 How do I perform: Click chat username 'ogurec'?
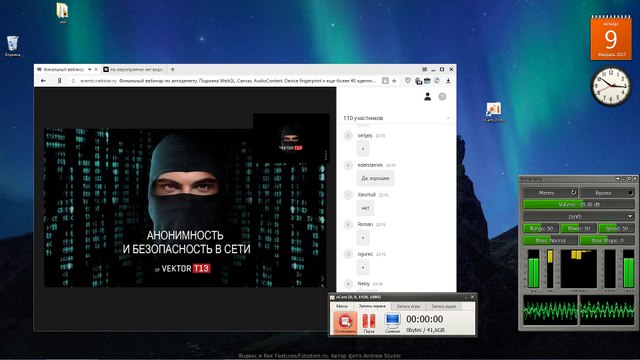click(x=365, y=254)
